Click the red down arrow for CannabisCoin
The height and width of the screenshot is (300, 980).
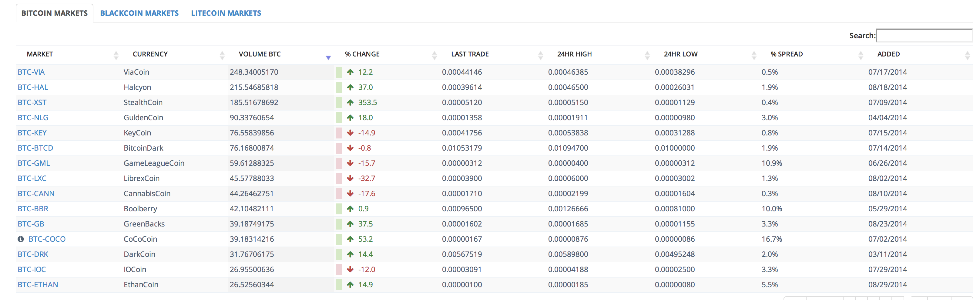coord(351,194)
